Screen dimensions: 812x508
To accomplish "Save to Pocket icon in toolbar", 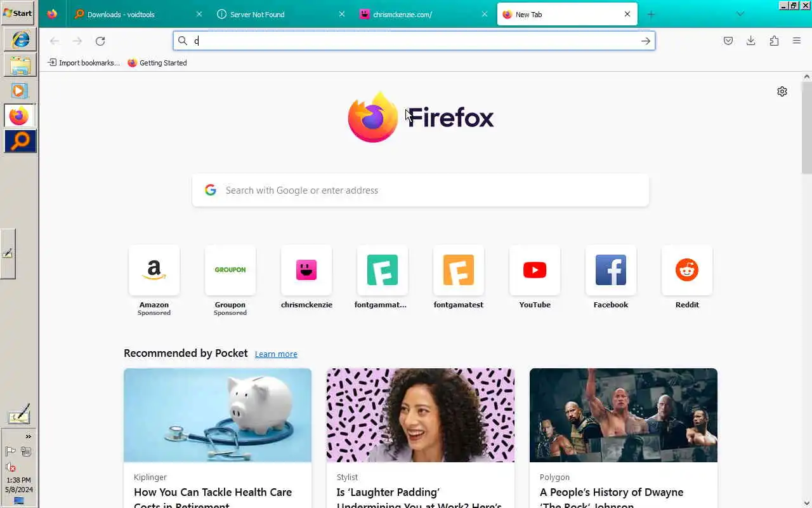I will pyautogui.click(x=728, y=41).
